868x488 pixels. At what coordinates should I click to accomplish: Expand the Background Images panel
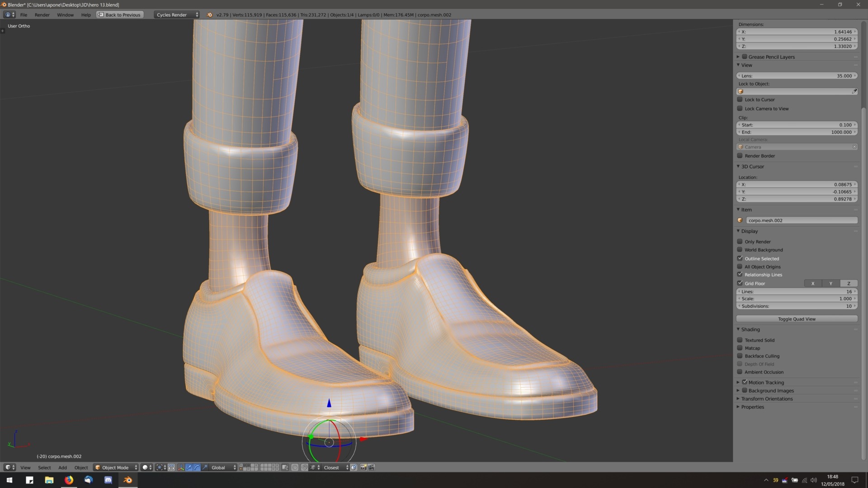click(738, 390)
